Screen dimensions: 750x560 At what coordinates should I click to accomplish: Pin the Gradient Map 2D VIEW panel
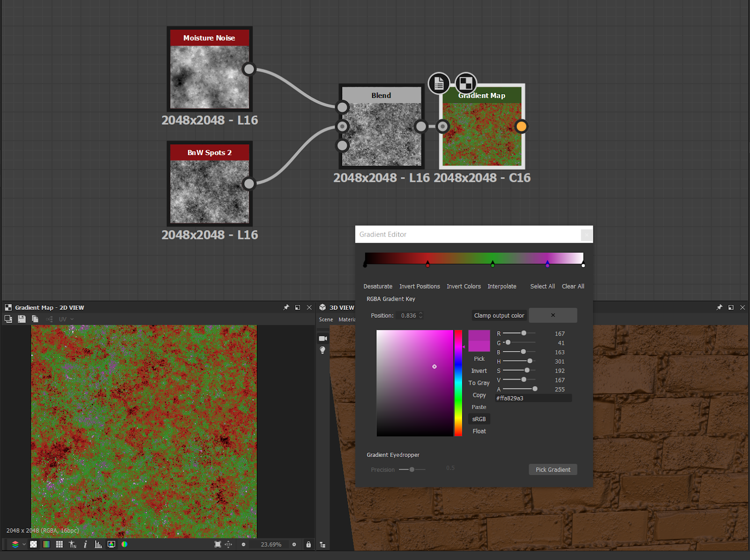click(286, 307)
